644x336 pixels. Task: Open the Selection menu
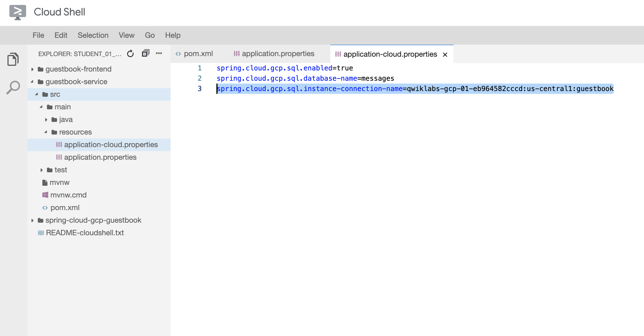pos(93,35)
